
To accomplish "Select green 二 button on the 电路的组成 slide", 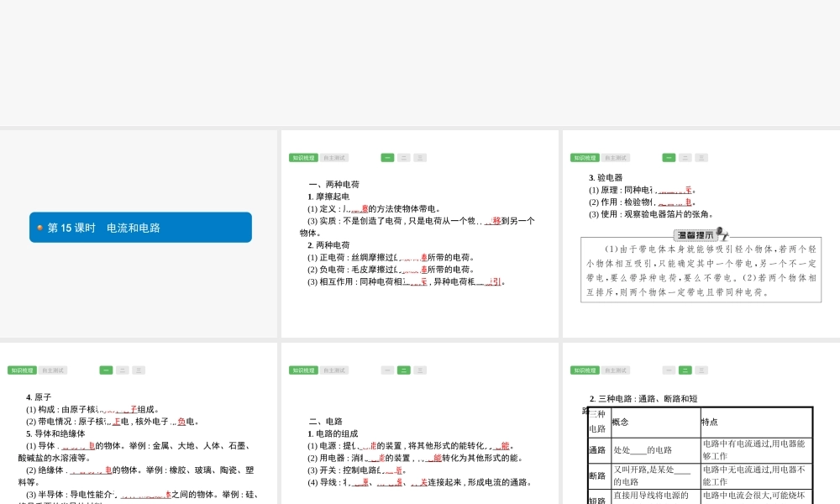I will [x=403, y=370].
